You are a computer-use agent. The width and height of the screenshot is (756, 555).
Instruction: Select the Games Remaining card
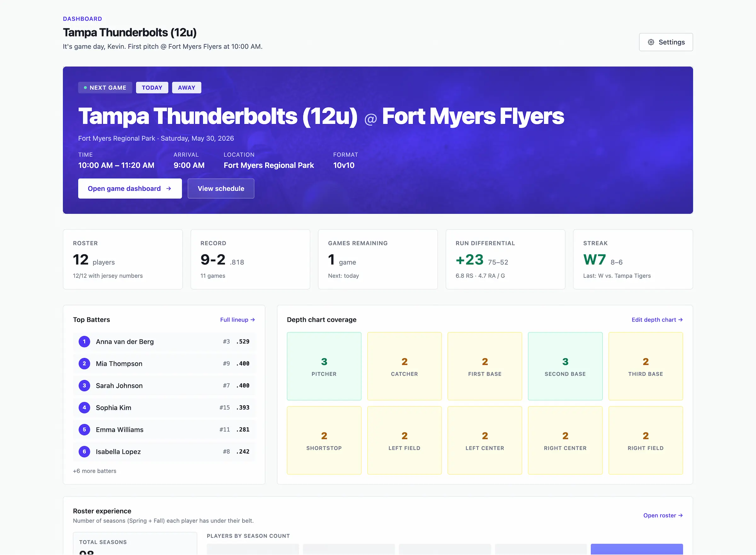[378, 259]
